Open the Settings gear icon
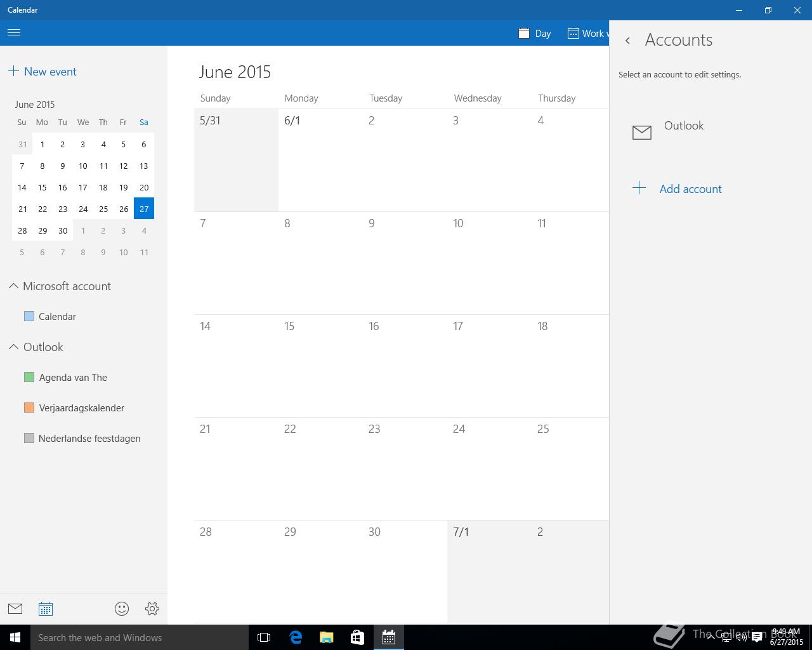The width and height of the screenshot is (812, 650). pyautogui.click(x=152, y=609)
